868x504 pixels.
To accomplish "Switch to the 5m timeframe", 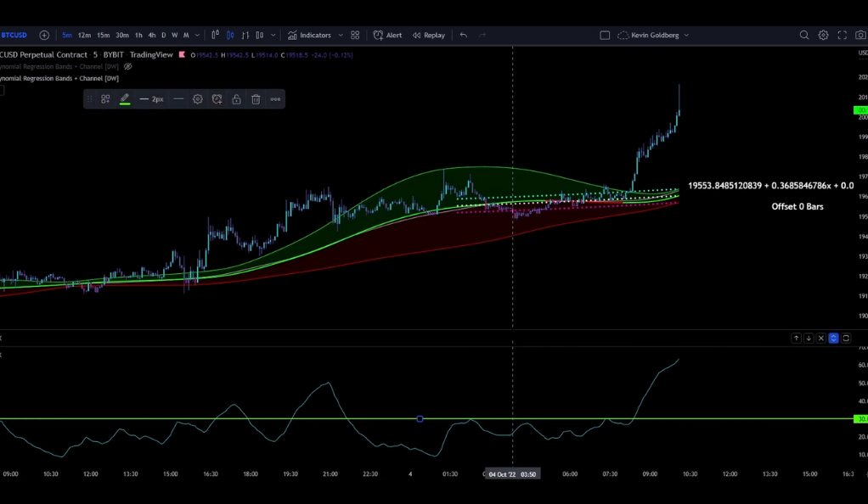I will 67,35.
